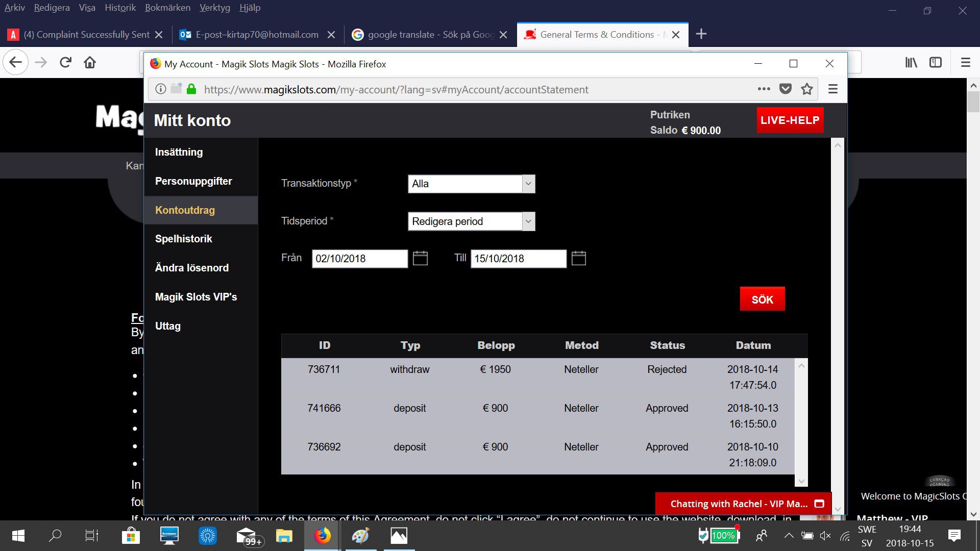Image resolution: width=980 pixels, height=551 pixels.
Task: Open the Chatting with Rachel chat bar
Action: tap(743, 504)
